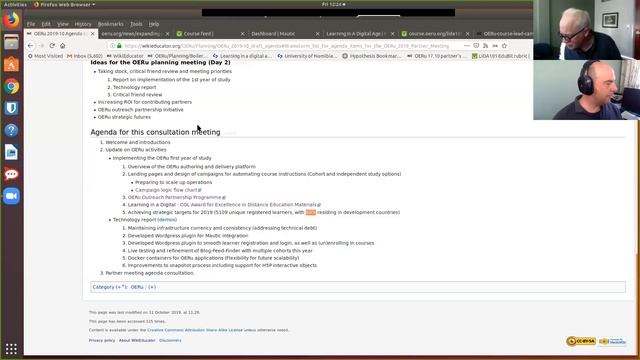Click the RSS feed icon in URL bar
Screen dimensions: 640x360
(485, 46)
